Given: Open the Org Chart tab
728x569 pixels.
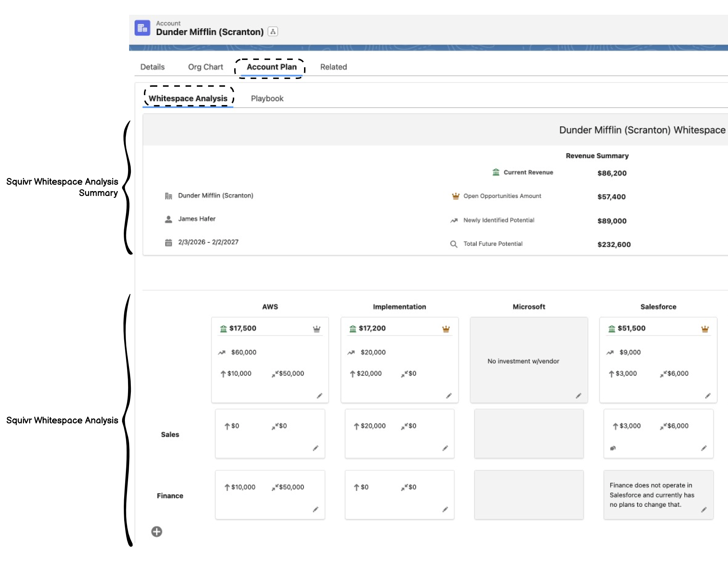Looking at the screenshot, I should click(x=205, y=67).
